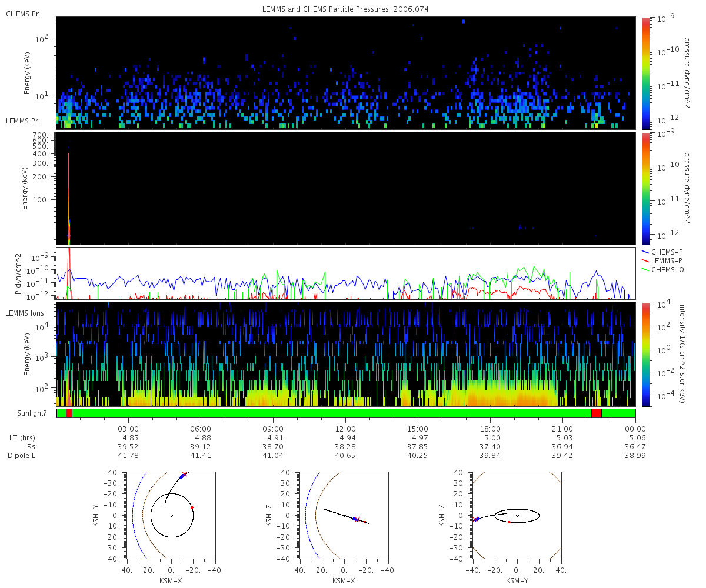Click the LEMMS pressure color bar
Image resolution: width=706 pixels, height=588 pixels.
646,188
